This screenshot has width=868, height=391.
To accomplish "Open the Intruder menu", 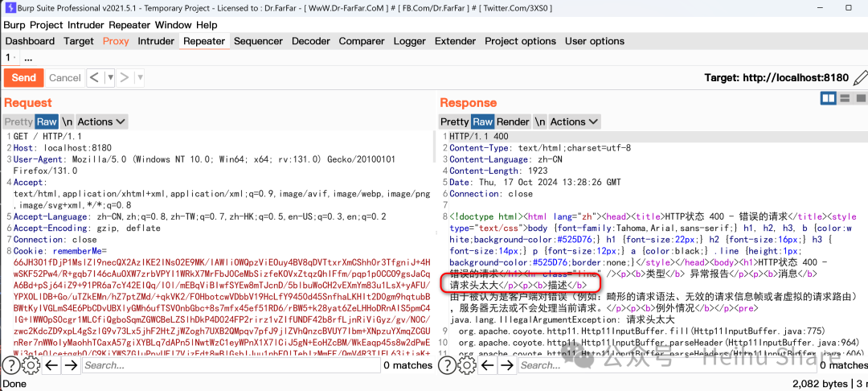I will [86, 25].
